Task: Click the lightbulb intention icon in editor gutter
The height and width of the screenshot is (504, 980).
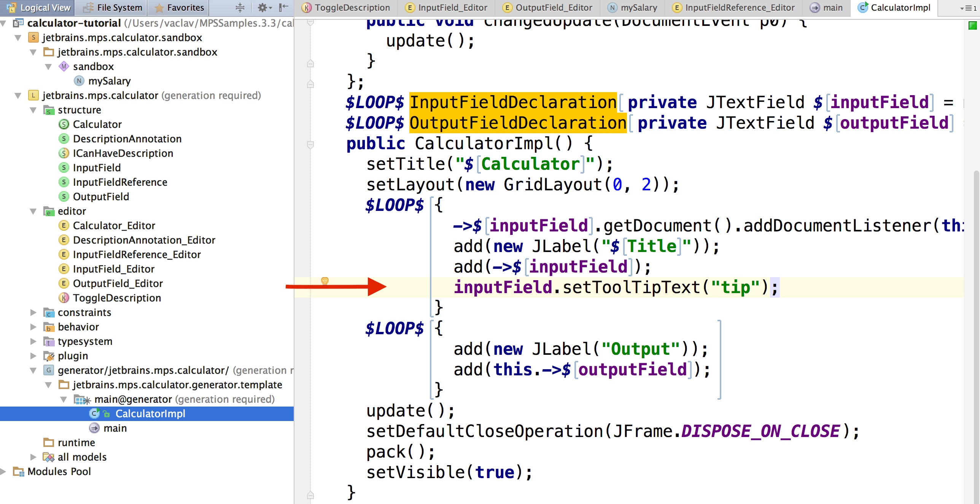Action: (x=325, y=281)
